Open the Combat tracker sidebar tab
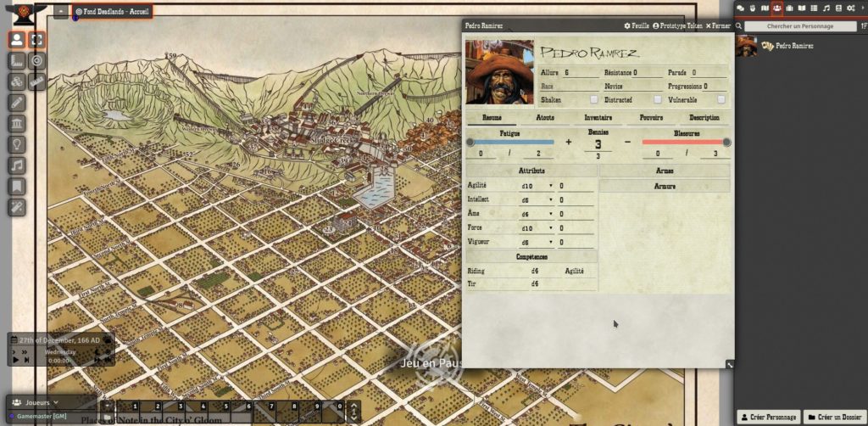The height and width of the screenshot is (426, 868). tap(753, 8)
